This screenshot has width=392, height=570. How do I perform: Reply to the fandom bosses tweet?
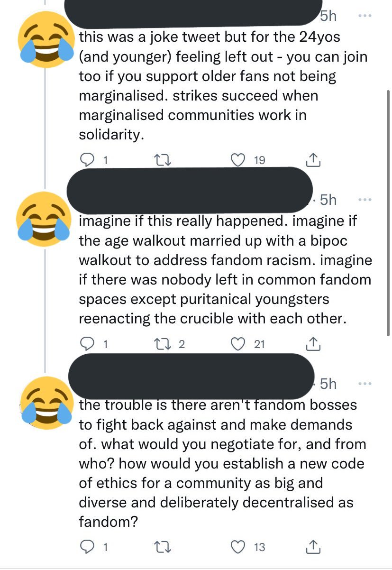pos(86,547)
